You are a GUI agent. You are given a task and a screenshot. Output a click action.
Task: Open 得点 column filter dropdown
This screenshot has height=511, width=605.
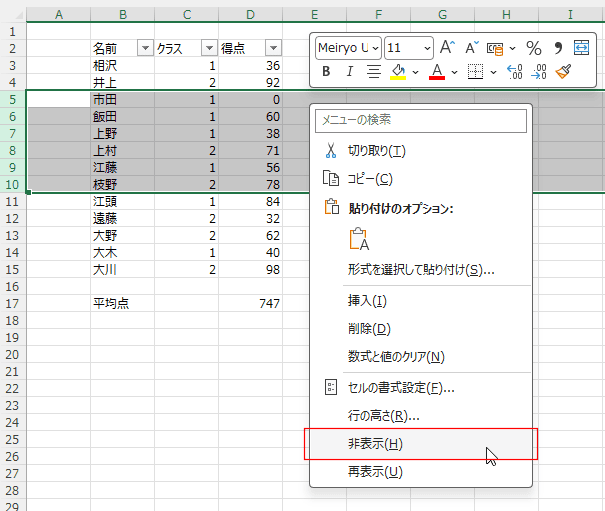(x=273, y=48)
